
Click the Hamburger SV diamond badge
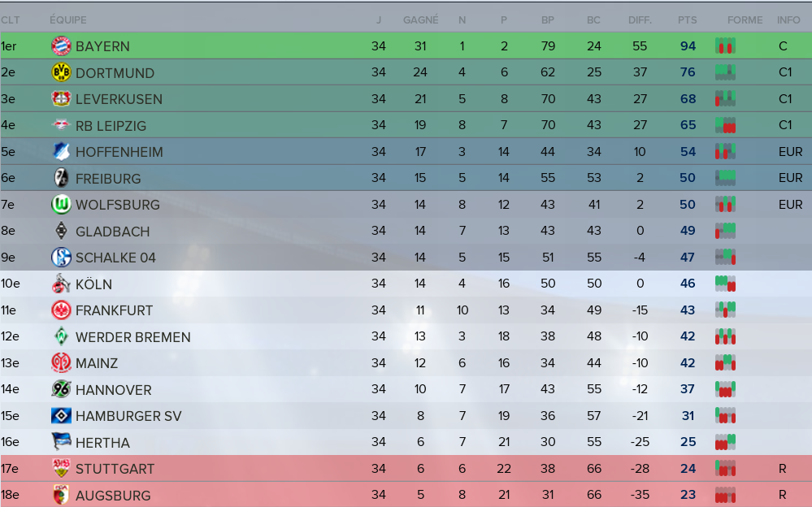[61, 416]
